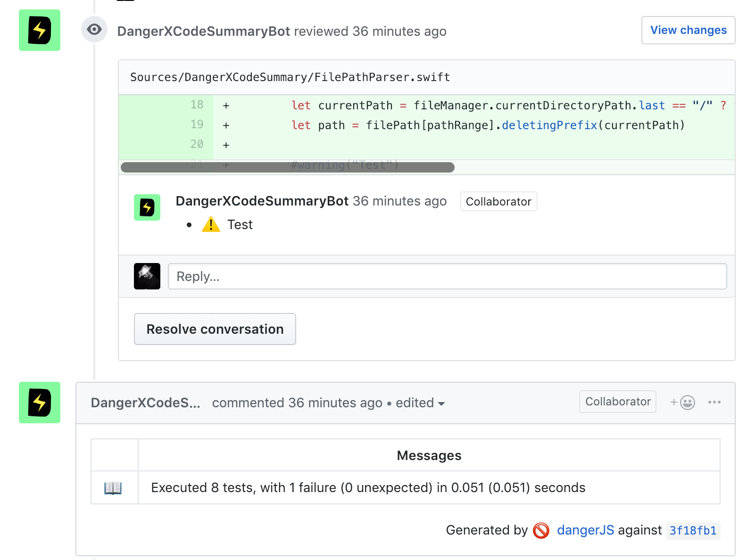The height and width of the screenshot is (560, 747).
Task: Click the 'Executed 8 tests' message text
Action: pos(368,487)
